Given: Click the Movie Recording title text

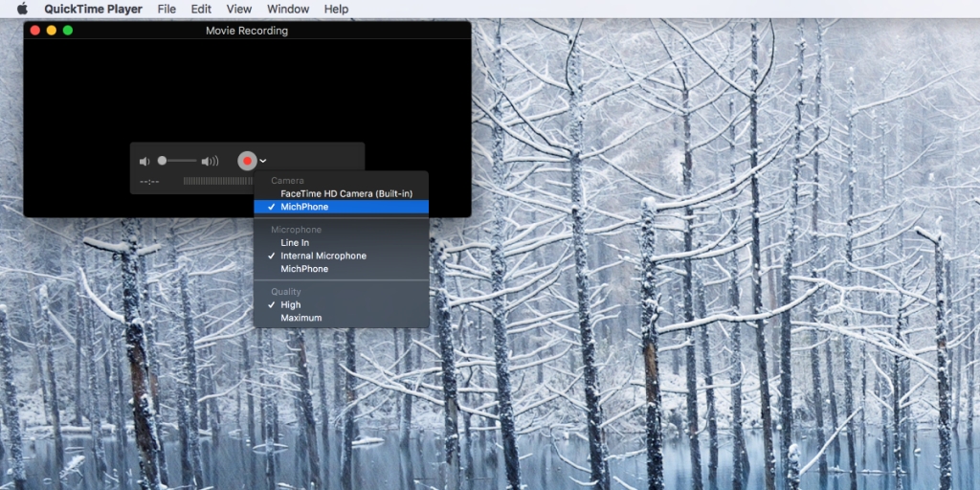Looking at the screenshot, I should [247, 31].
